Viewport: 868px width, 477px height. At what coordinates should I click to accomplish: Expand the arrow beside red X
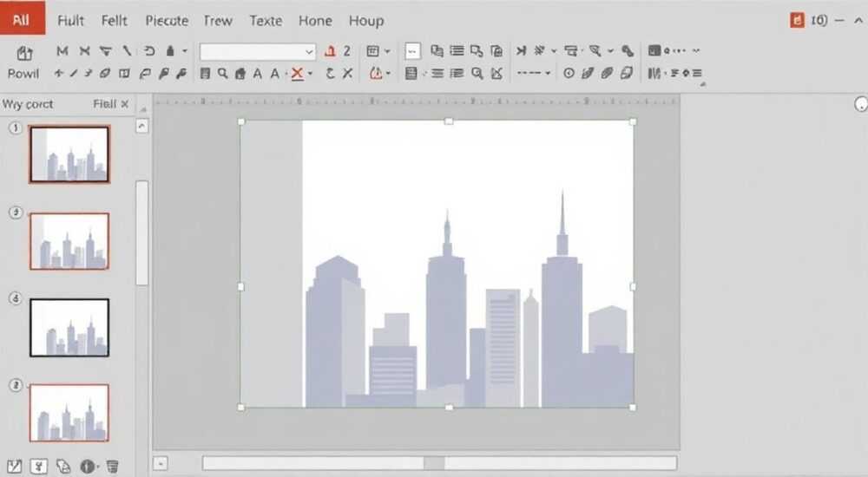coord(310,74)
